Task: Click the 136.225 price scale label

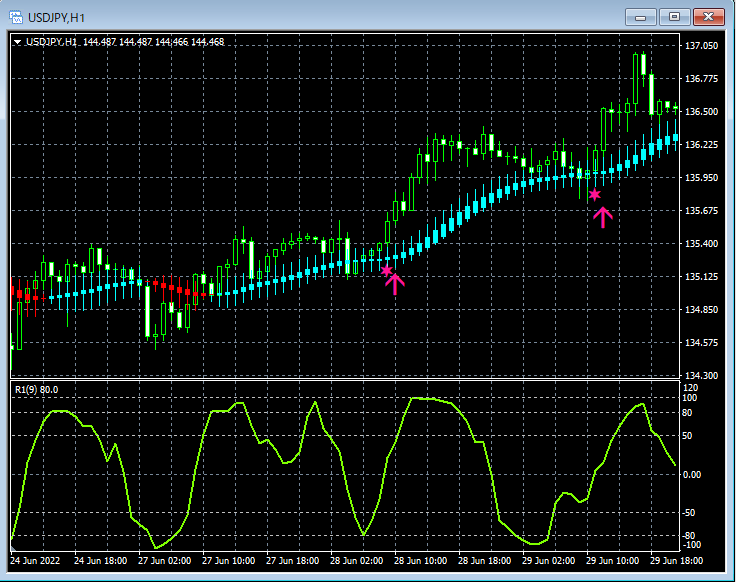Action: click(702, 144)
